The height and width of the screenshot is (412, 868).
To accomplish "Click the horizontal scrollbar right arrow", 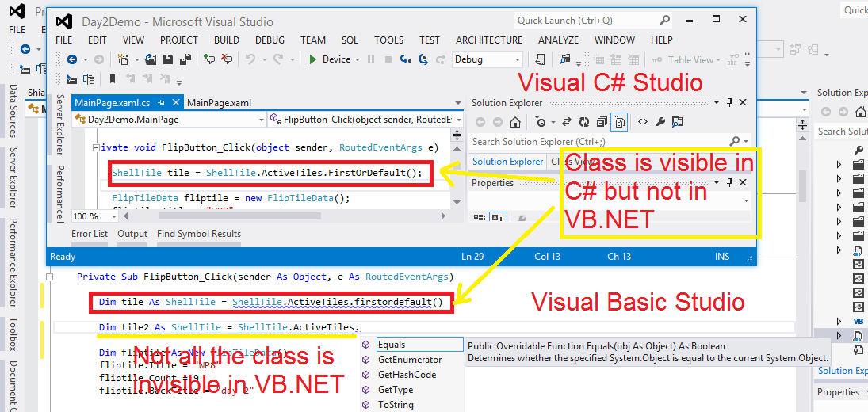I will (443, 216).
